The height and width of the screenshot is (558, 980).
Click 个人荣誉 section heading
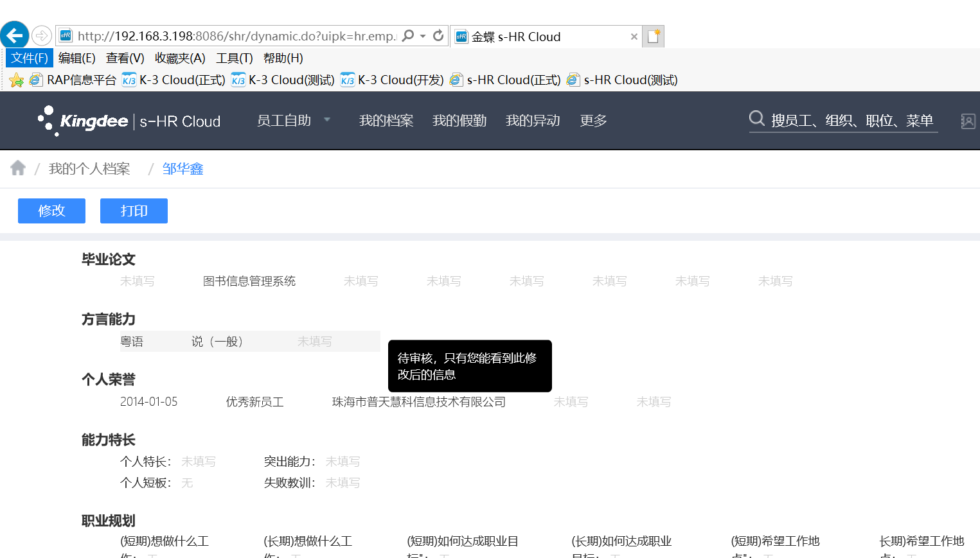(108, 379)
